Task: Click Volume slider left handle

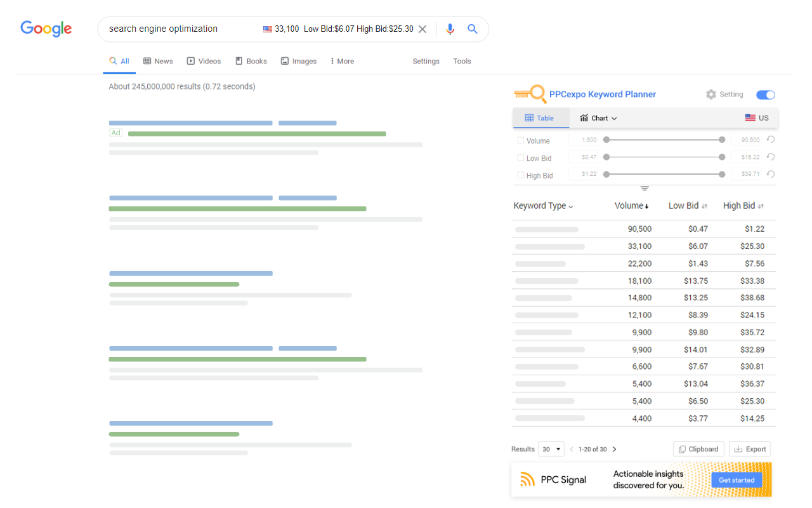Action: [606, 140]
